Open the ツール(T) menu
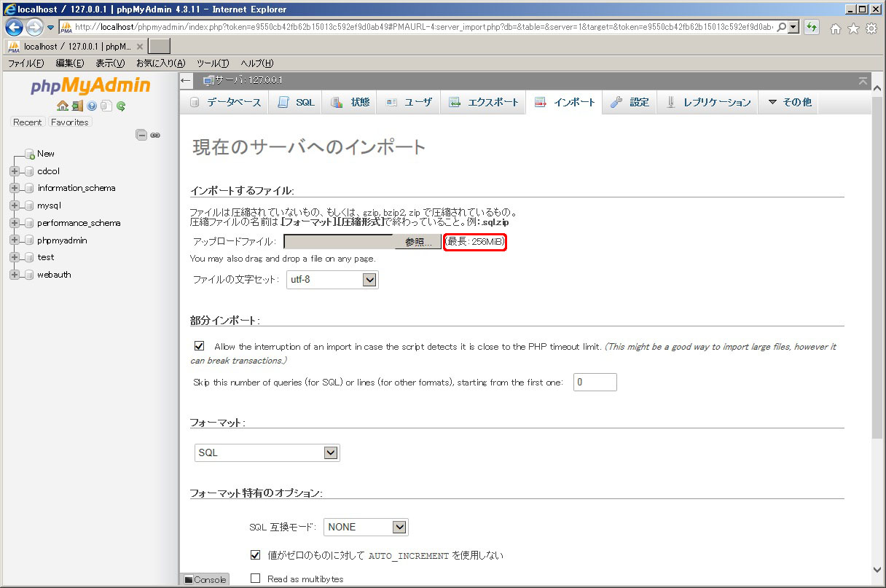This screenshot has height=588, width=886. tap(213, 63)
